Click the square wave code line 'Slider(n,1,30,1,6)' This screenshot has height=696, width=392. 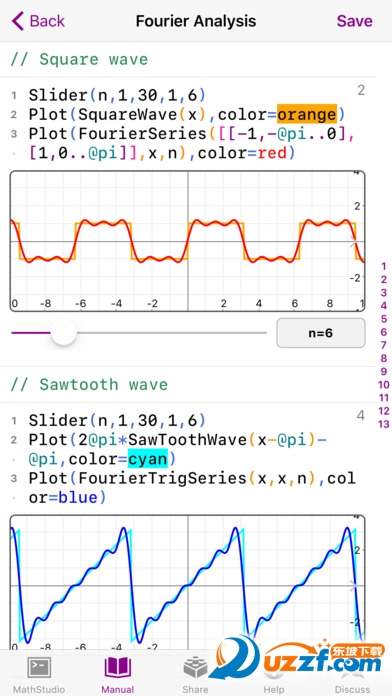(x=117, y=95)
